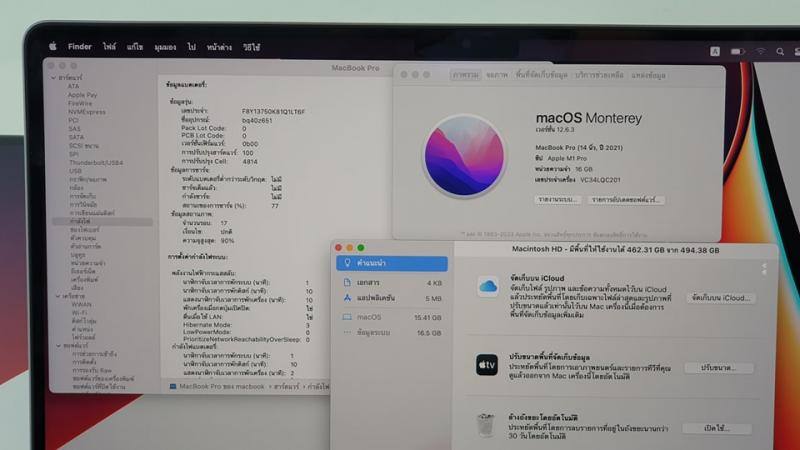Click the iCloud cloud icon in storage window
800x450 pixels.
pyautogui.click(x=488, y=287)
